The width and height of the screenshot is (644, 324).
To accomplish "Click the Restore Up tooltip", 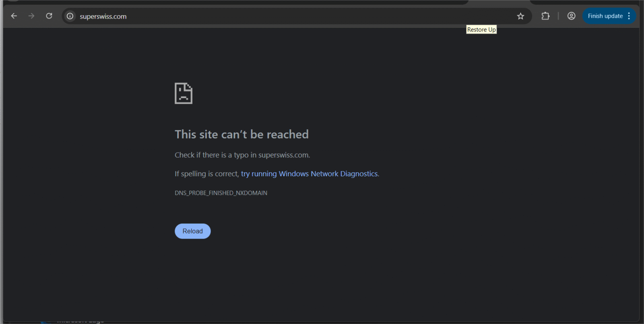I will click(x=481, y=30).
